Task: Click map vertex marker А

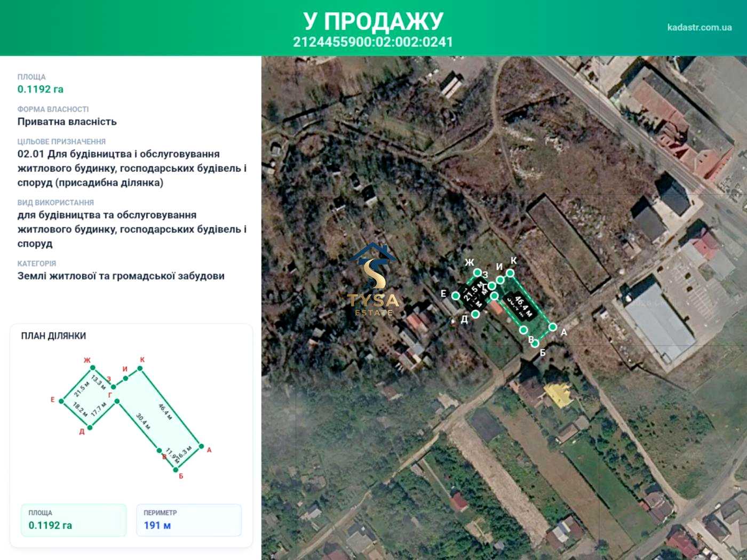Action: [x=553, y=327]
